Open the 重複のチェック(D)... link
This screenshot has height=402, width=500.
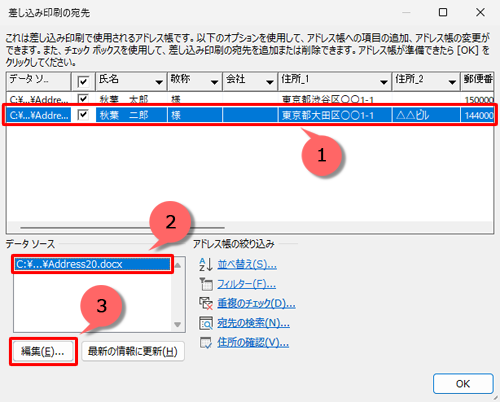coord(256,304)
